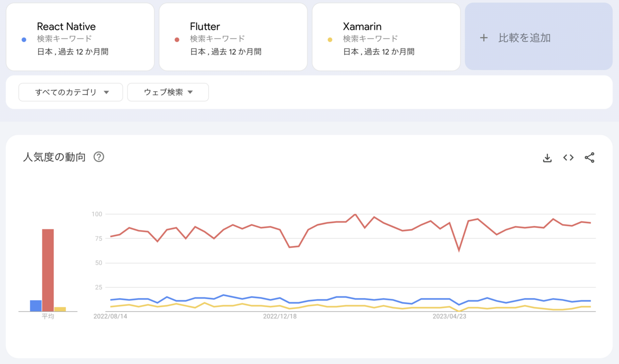Edit the Xamarin search term card

coord(386,37)
